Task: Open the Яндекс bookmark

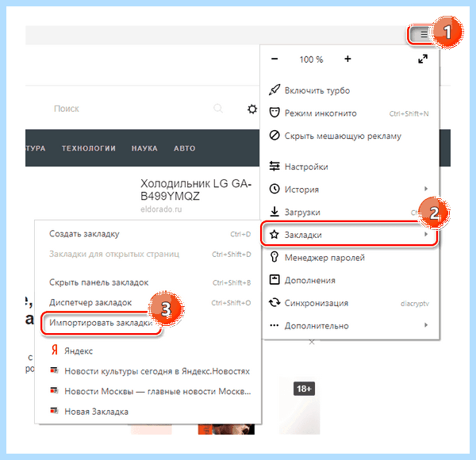Action: click(x=148, y=351)
